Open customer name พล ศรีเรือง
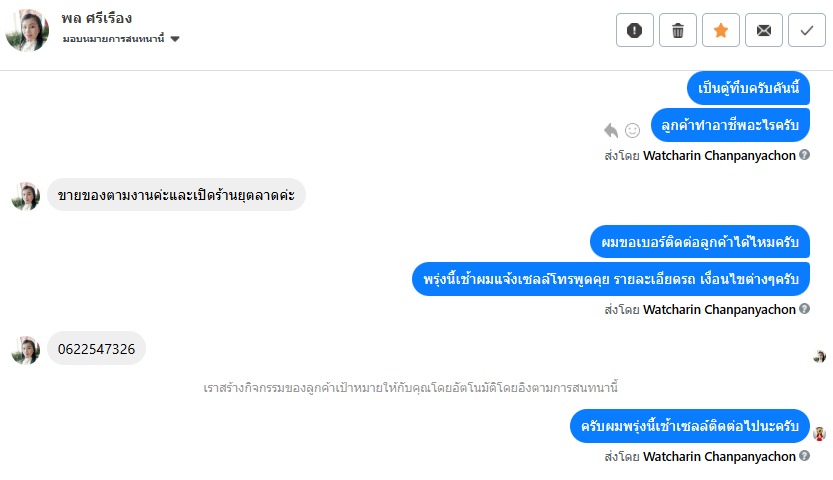Viewport: 833px width, 480px height. pyautogui.click(x=96, y=18)
